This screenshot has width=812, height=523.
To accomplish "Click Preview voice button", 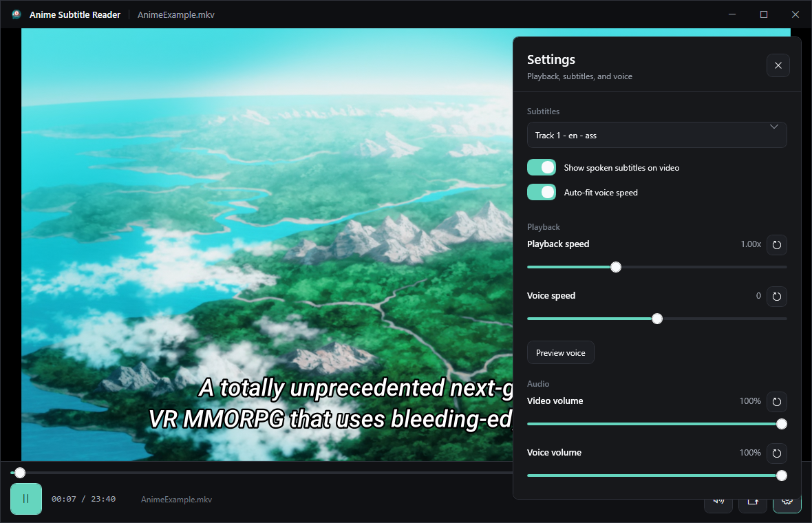I will pos(560,352).
